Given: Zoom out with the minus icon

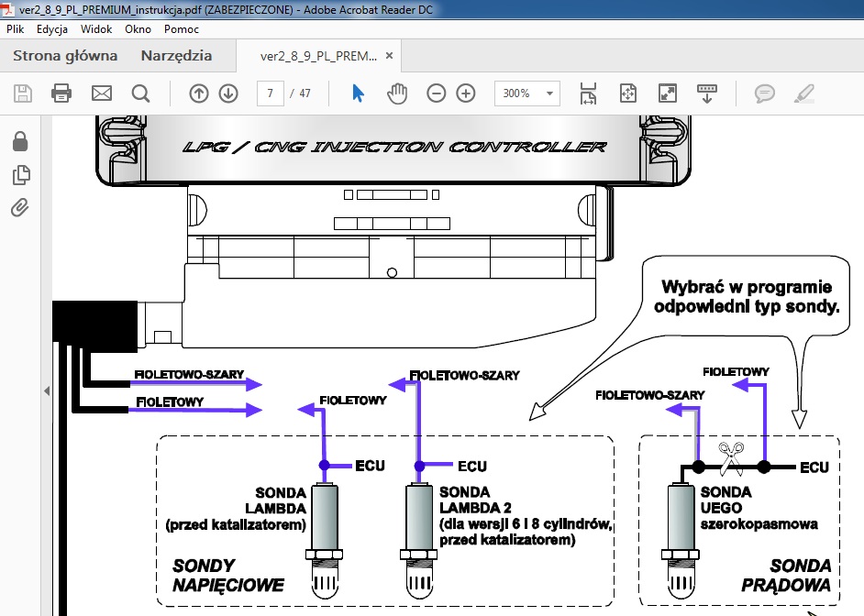Looking at the screenshot, I should [436, 93].
